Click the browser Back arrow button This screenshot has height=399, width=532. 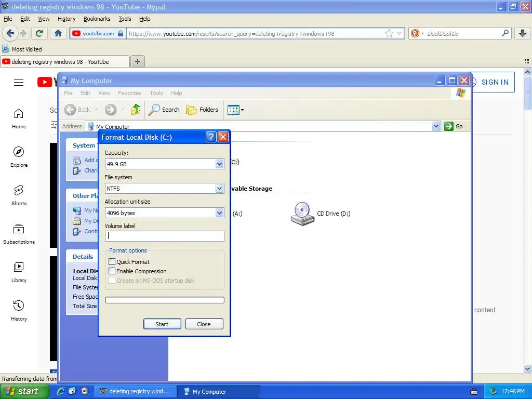click(10, 33)
